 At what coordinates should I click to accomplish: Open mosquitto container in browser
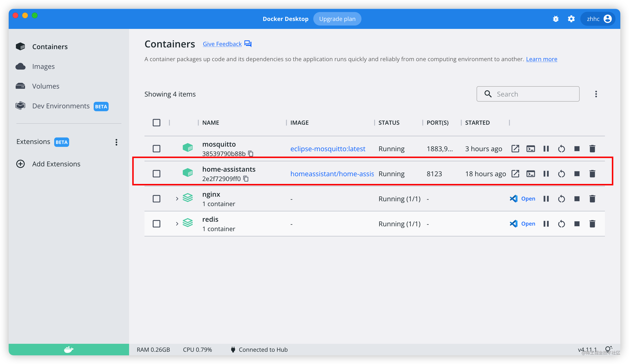click(515, 149)
